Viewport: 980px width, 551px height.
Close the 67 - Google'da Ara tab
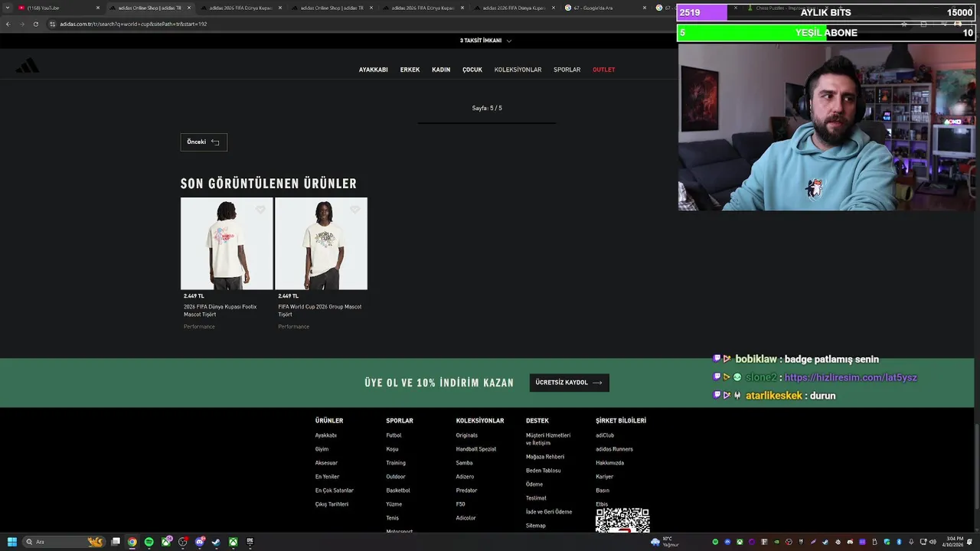(644, 8)
